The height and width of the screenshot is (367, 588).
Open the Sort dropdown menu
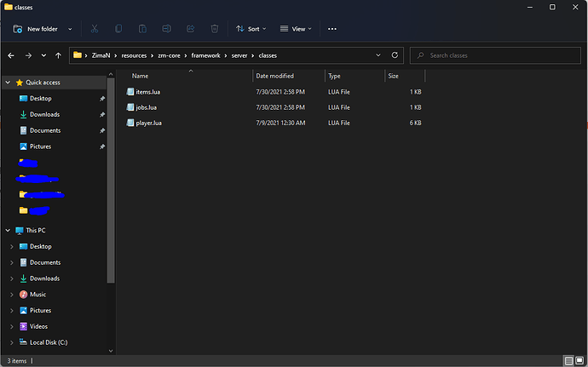point(250,29)
